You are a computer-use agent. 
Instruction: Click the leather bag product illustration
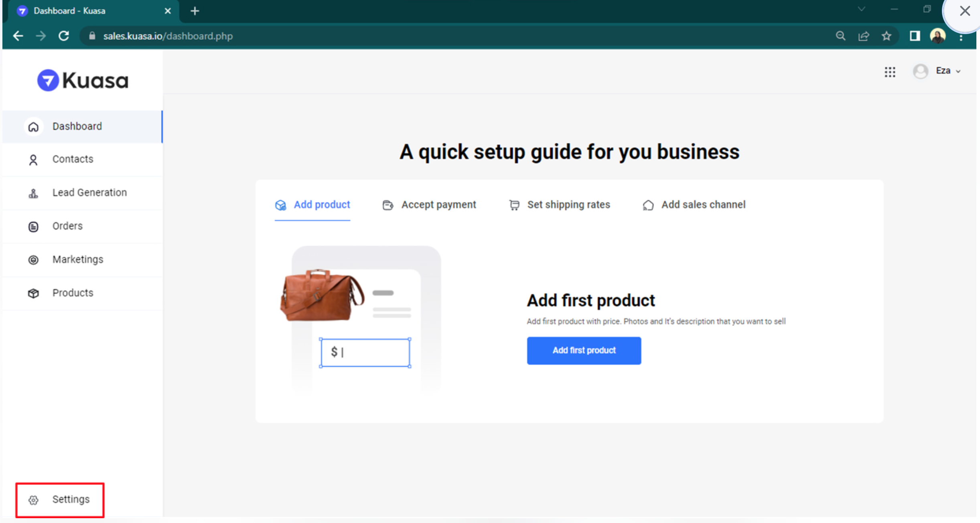(x=322, y=295)
